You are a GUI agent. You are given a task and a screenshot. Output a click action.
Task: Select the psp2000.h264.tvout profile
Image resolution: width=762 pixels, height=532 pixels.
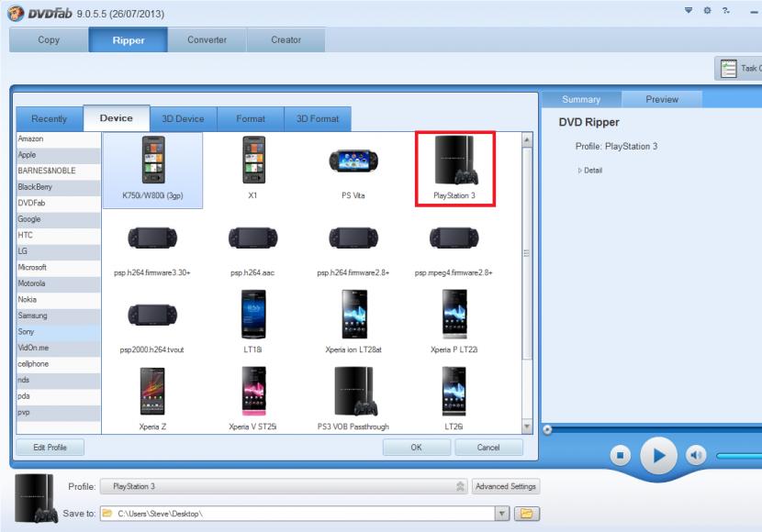(152, 327)
